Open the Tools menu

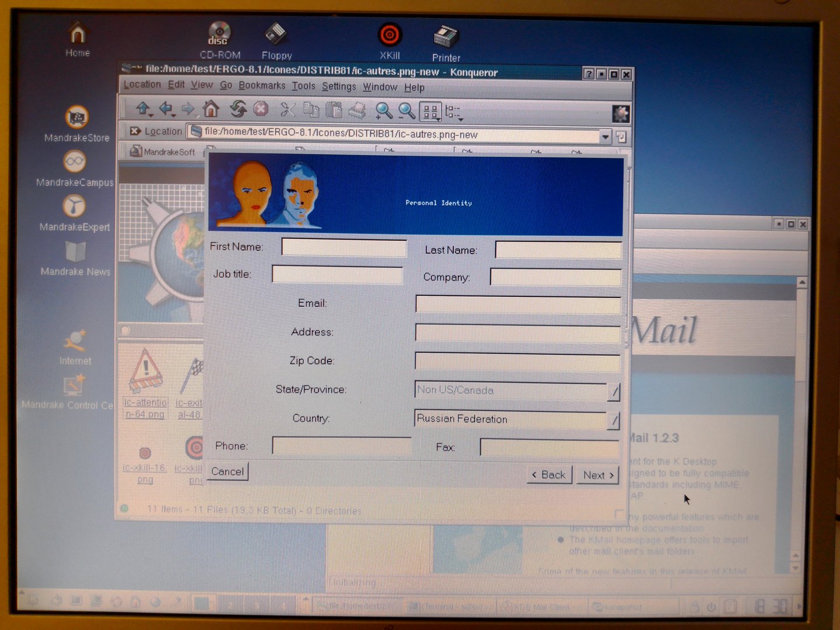click(x=303, y=86)
